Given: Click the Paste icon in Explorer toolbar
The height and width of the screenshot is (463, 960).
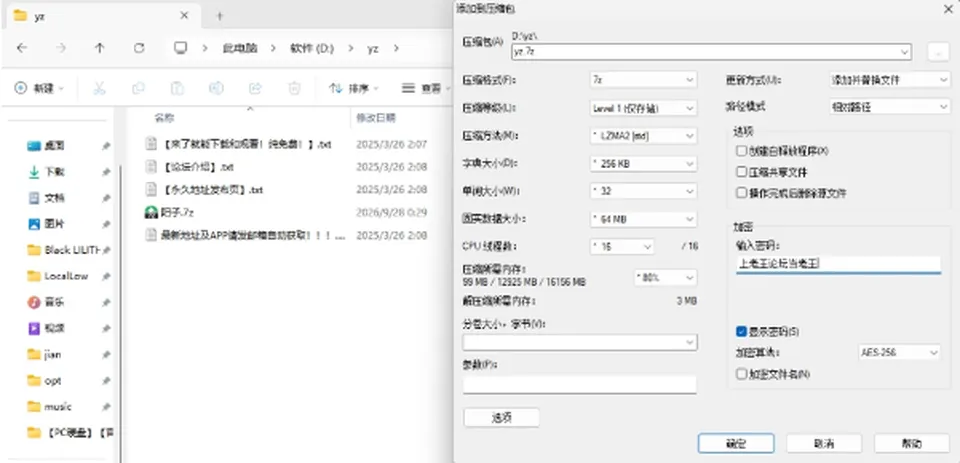Looking at the screenshot, I should pos(178,89).
